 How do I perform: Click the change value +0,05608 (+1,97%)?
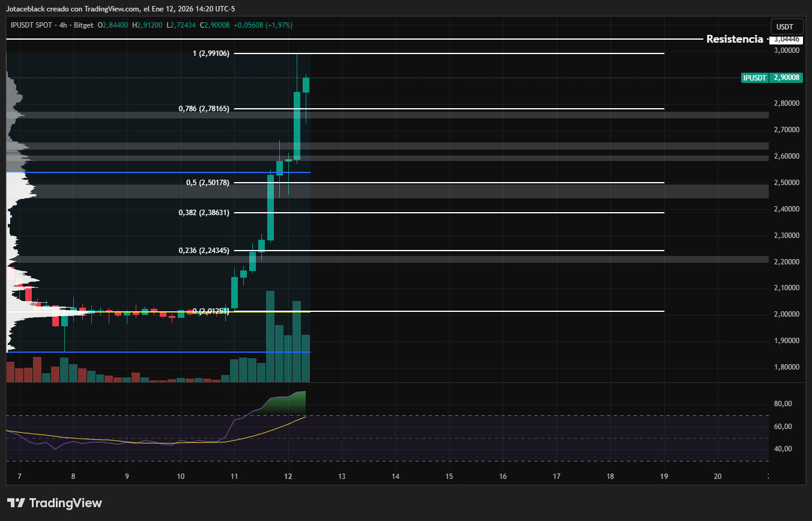(x=263, y=25)
